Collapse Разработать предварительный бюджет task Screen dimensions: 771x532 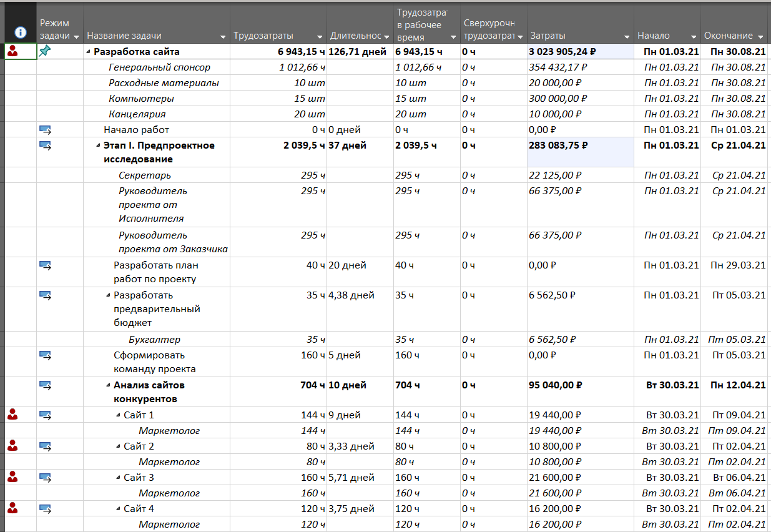108,296
